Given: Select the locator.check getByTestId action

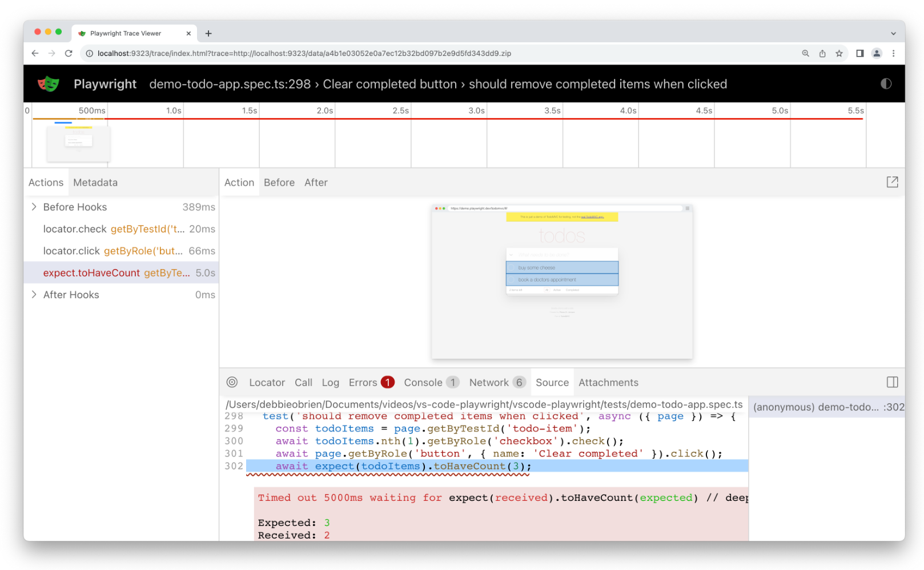Looking at the screenshot, I should pyautogui.click(x=121, y=229).
